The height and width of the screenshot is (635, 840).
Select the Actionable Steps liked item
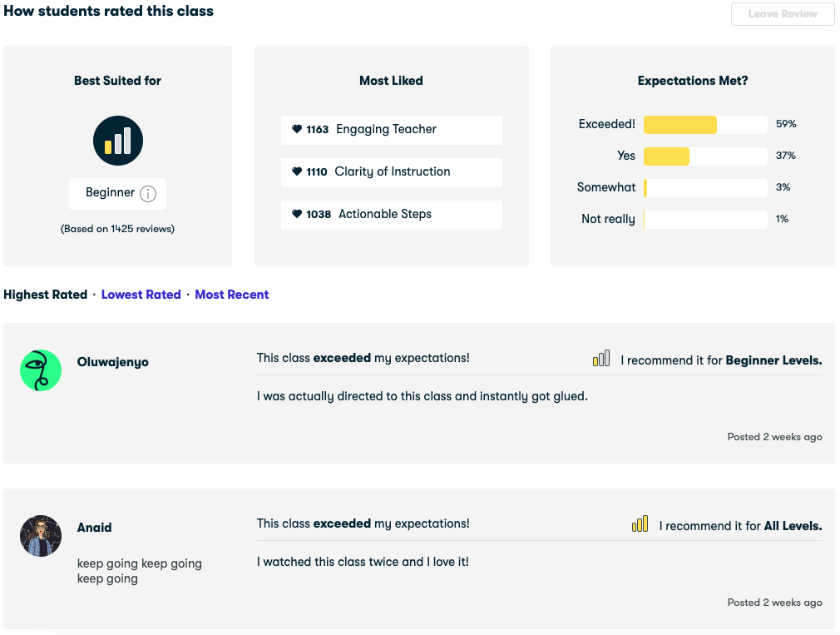[392, 215]
